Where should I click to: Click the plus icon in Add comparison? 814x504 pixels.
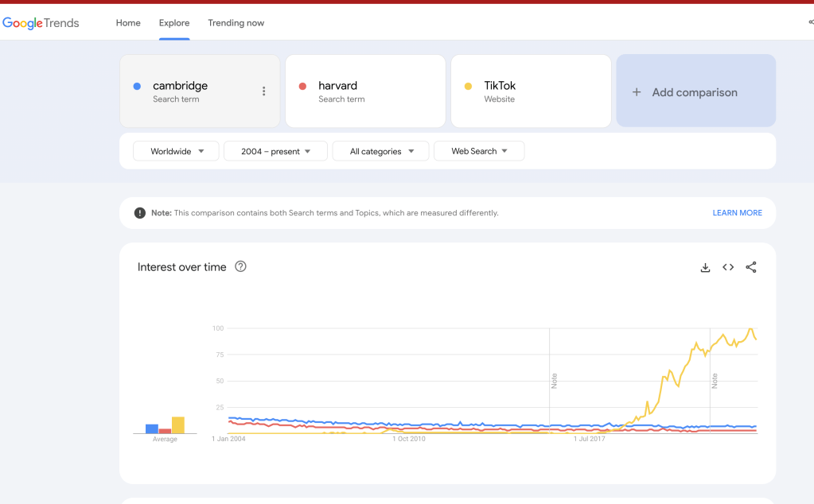(637, 92)
